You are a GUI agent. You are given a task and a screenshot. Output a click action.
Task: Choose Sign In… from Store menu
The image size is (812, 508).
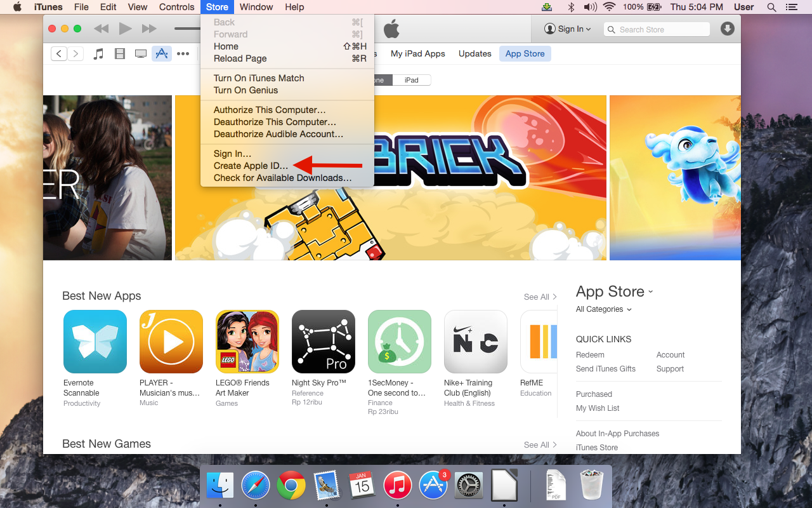pos(232,154)
